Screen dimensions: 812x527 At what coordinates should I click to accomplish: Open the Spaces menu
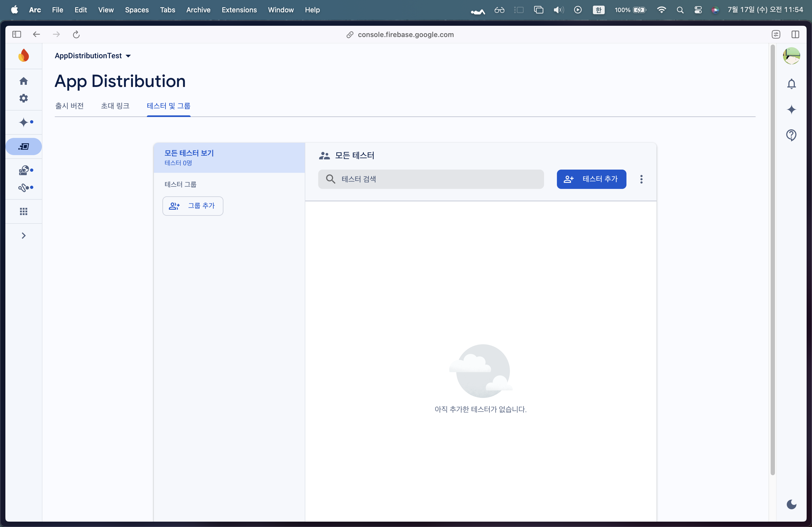point(136,10)
